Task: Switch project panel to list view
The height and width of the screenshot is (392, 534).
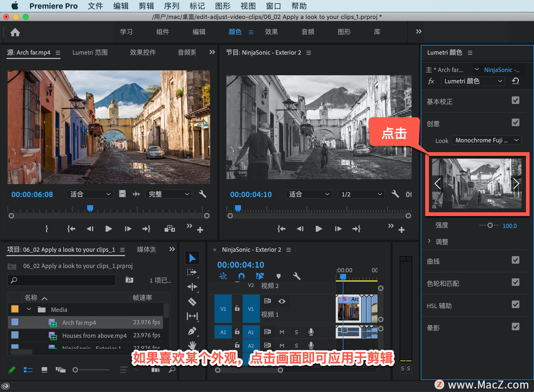Action: (x=28, y=370)
